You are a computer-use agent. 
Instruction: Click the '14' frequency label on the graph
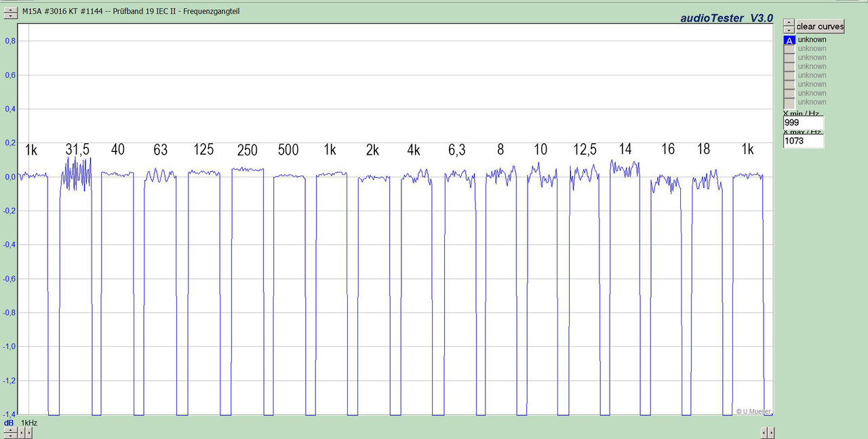pyautogui.click(x=625, y=149)
